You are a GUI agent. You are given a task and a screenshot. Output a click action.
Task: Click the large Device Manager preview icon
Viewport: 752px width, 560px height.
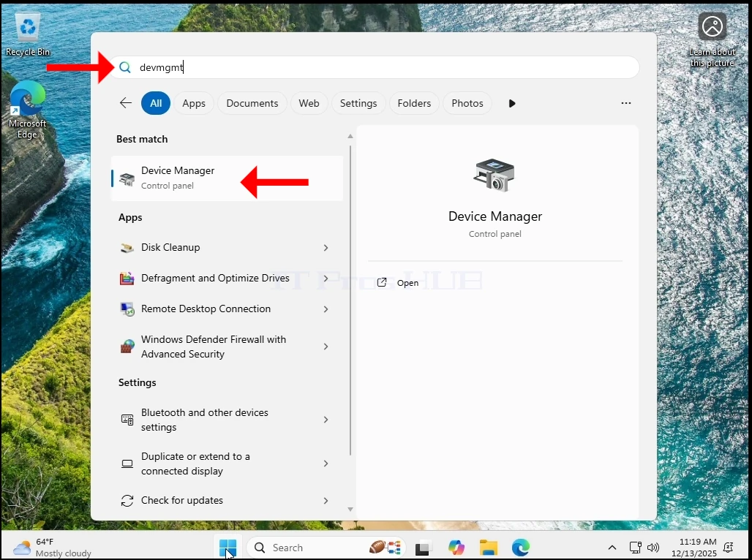[x=495, y=175]
